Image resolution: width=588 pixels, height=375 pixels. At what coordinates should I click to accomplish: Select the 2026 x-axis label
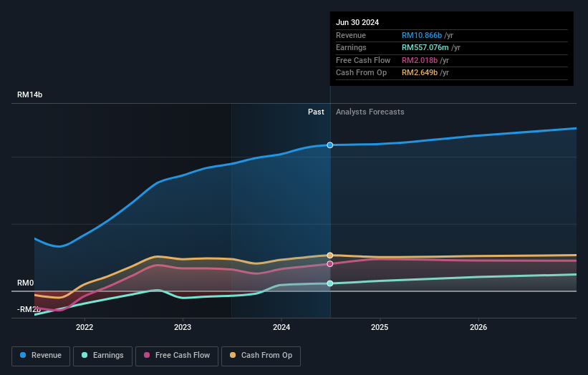[x=478, y=327]
